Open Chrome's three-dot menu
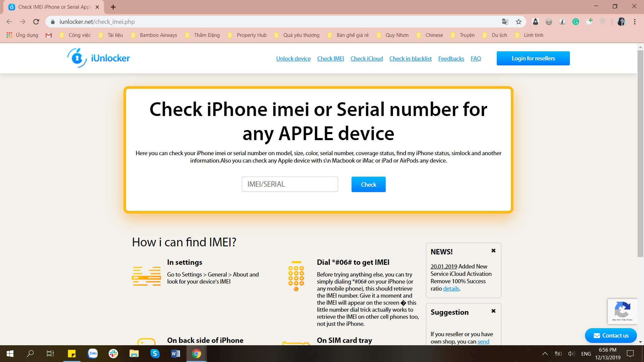The height and width of the screenshot is (362, 644). click(635, 21)
